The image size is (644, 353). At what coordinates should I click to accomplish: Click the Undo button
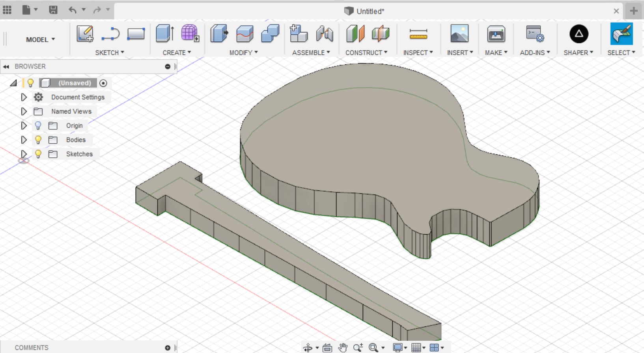(x=73, y=10)
